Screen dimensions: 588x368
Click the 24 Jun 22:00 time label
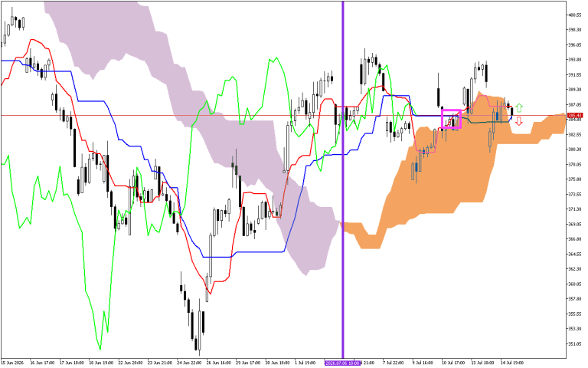point(189,363)
